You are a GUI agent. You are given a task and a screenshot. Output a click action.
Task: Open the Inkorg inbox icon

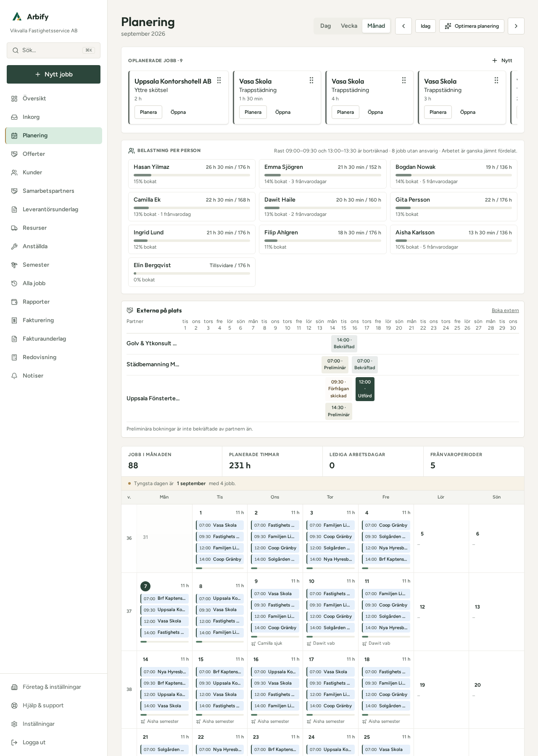tap(14, 117)
